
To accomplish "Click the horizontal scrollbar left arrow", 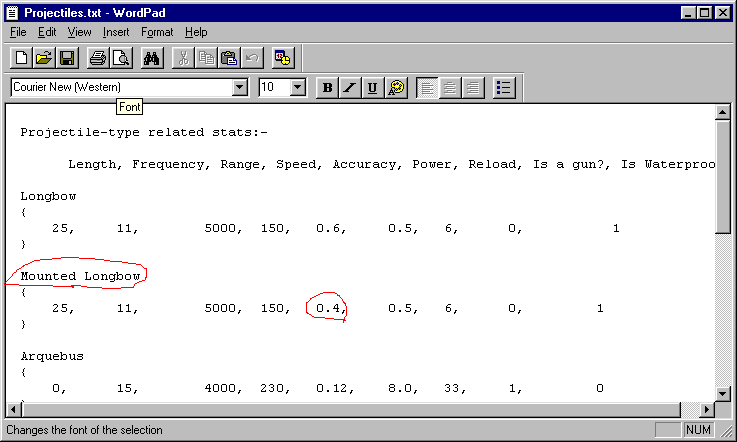I will point(13,410).
